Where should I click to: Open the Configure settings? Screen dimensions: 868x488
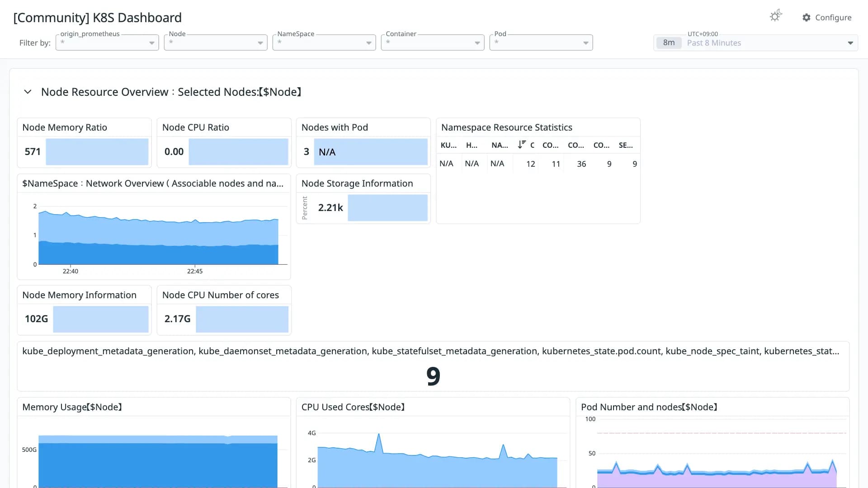pyautogui.click(x=827, y=18)
